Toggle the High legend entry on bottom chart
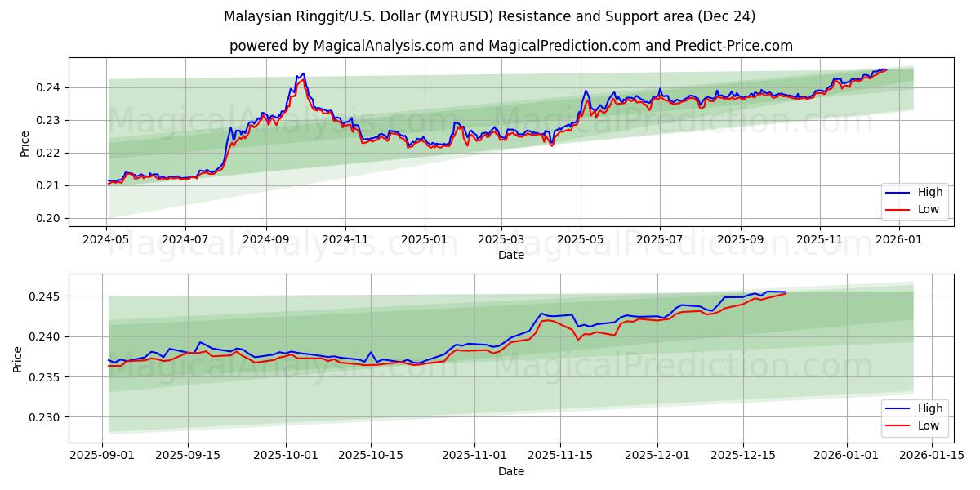980x490 pixels. (x=929, y=408)
